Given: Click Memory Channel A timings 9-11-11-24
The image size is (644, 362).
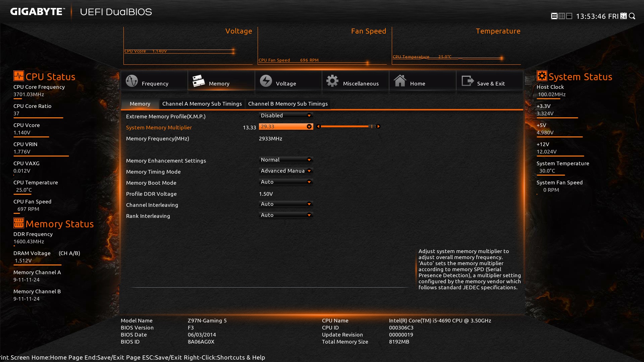Looking at the screenshot, I should click(x=26, y=280).
